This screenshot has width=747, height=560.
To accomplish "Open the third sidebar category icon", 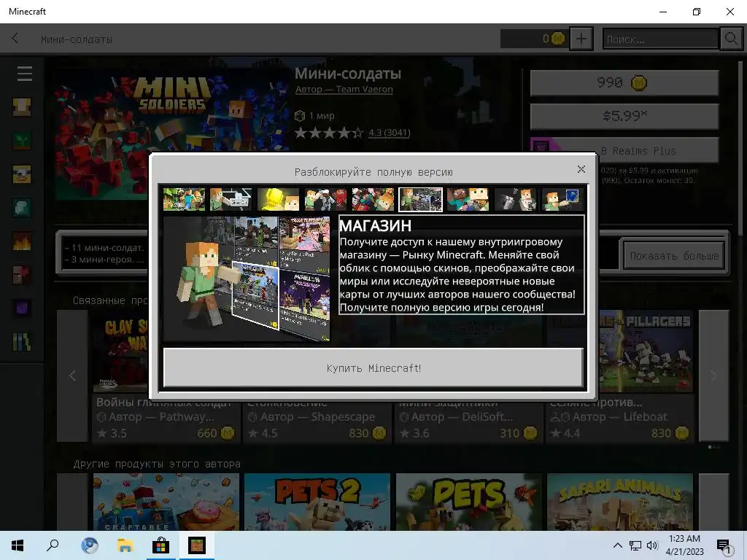I will click(x=22, y=174).
